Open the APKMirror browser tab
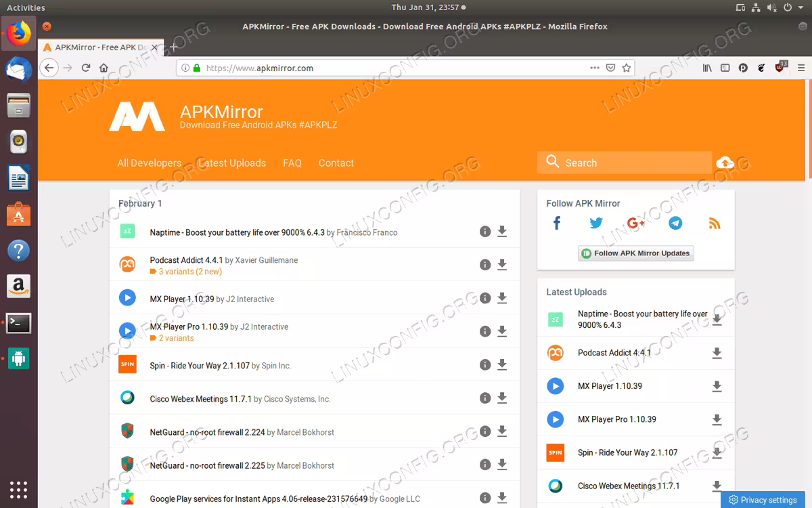This screenshot has width=812, height=508. 101,47
